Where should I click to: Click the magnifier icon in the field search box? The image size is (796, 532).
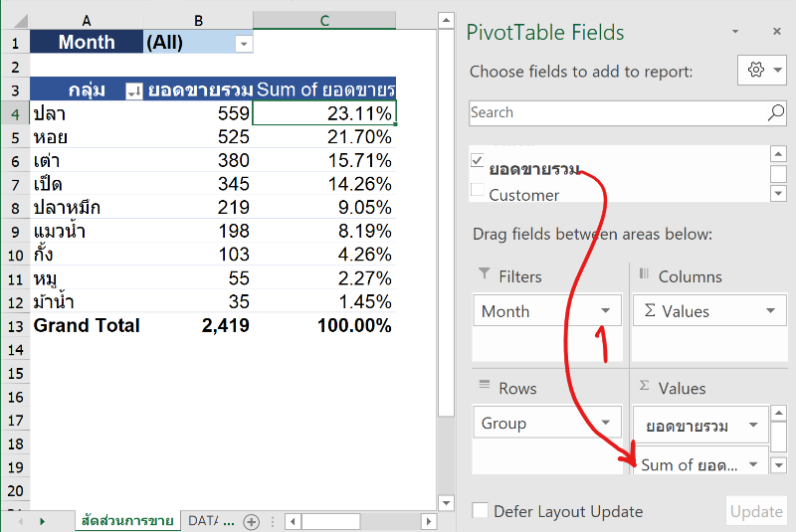[776, 113]
